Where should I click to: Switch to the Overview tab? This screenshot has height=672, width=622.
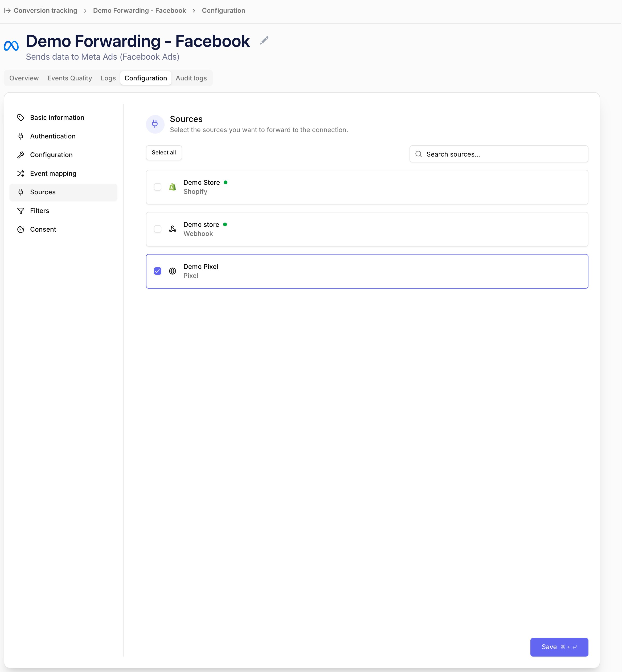[24, 78]
